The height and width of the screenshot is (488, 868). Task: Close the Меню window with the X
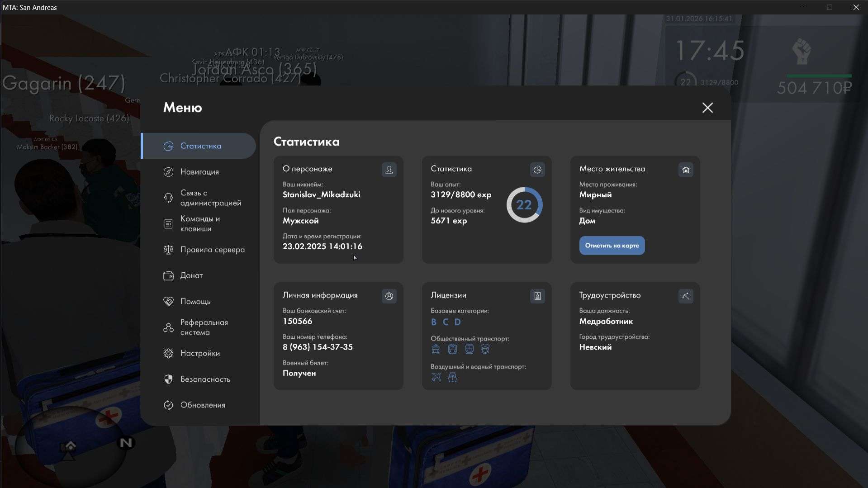[707, 108]
